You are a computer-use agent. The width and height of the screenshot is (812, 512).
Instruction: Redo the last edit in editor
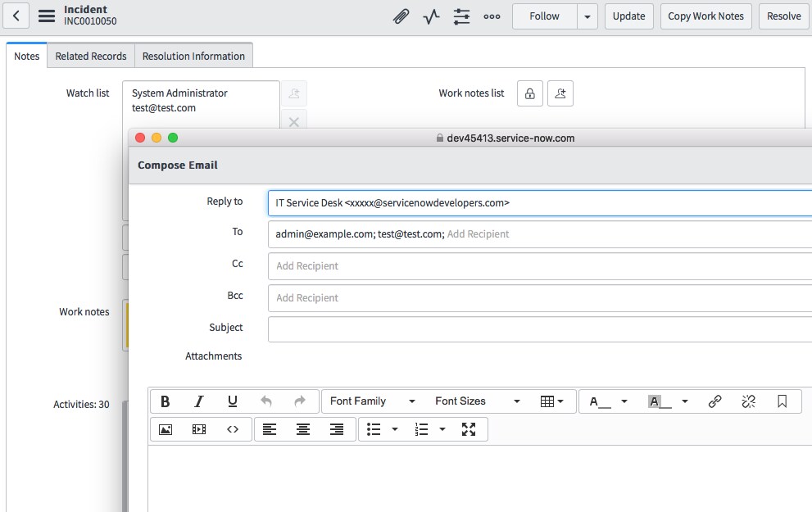click(300, 401)
